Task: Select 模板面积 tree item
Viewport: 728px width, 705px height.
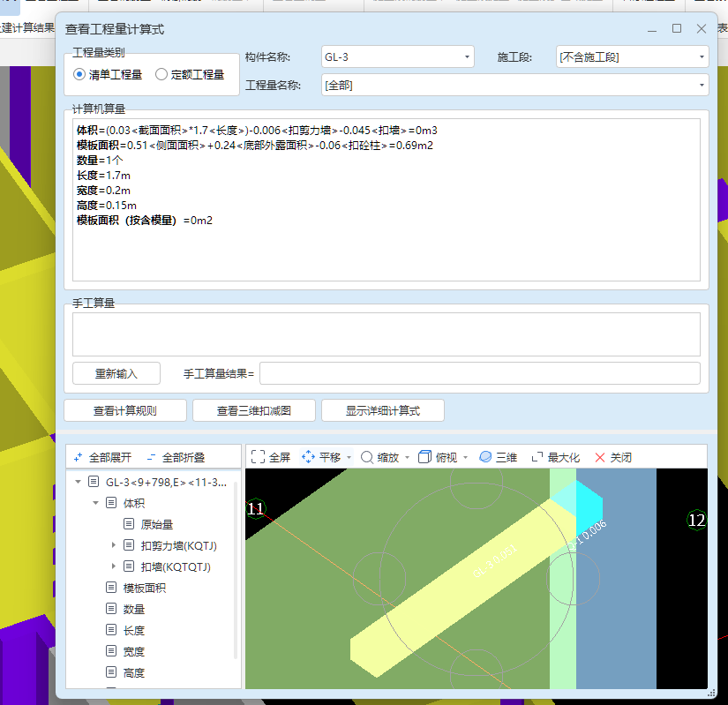Action: tap(145, 588)
